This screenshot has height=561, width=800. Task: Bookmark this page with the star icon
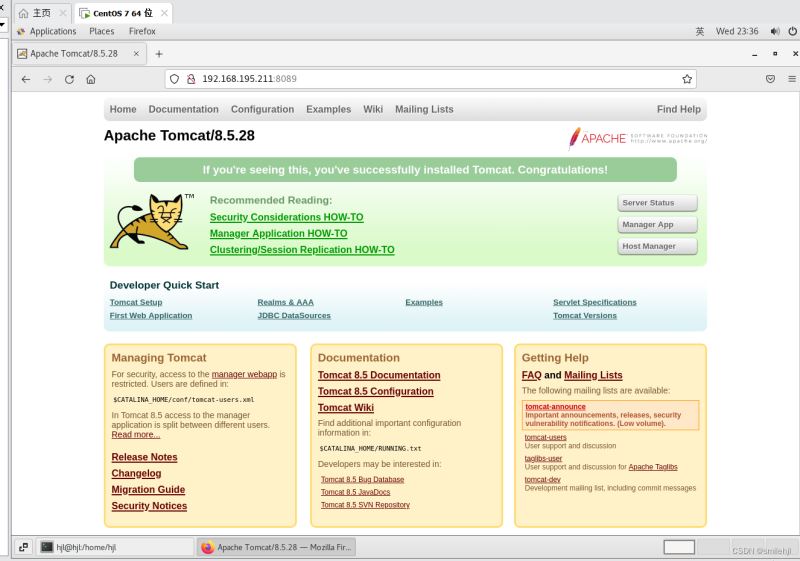687,79
